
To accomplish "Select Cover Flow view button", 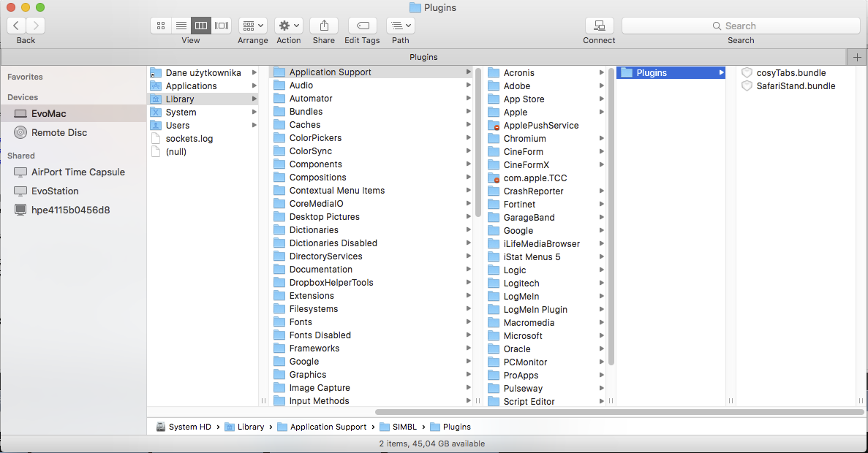I will [222, 26].
